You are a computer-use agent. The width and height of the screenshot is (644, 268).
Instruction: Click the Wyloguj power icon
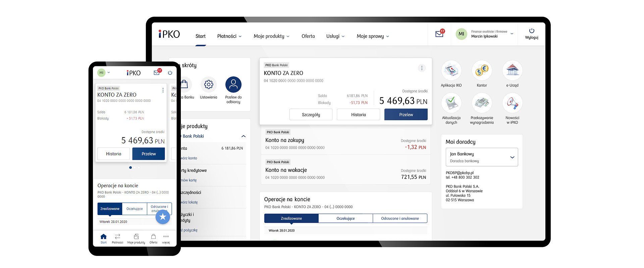pos(531,31)
